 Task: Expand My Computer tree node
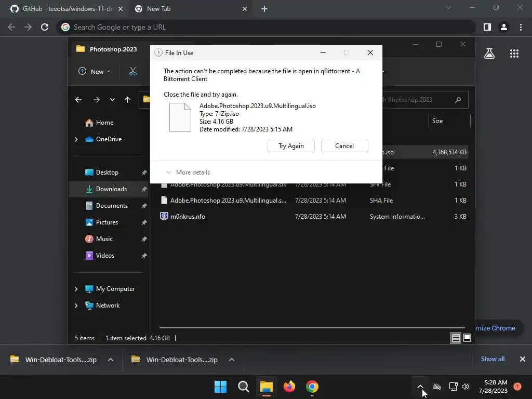[x=76, y=289]
